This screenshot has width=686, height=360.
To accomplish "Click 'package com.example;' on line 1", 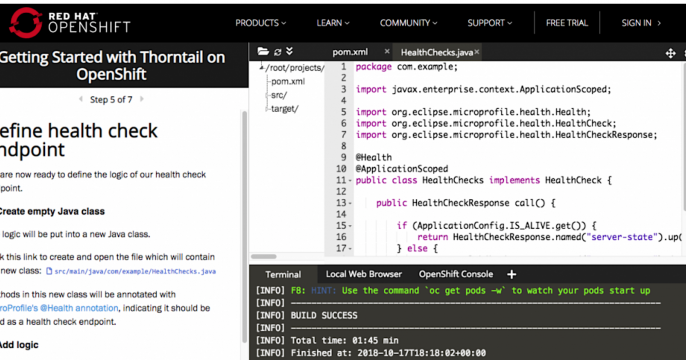I will tap(406, 67).
